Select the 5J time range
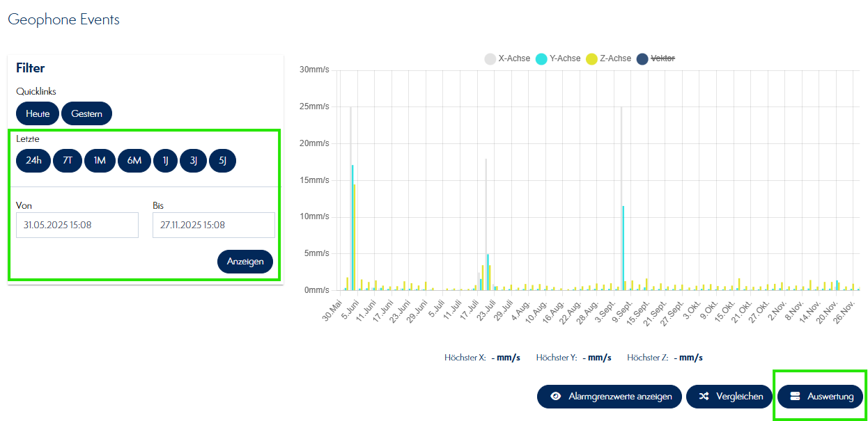Screen dimensions: 868x421 [222, 161]
